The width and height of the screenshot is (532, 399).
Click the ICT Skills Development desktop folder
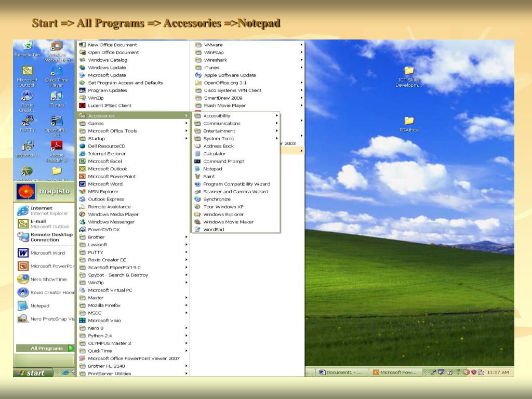pyautogui.click(x=409, y=77)
